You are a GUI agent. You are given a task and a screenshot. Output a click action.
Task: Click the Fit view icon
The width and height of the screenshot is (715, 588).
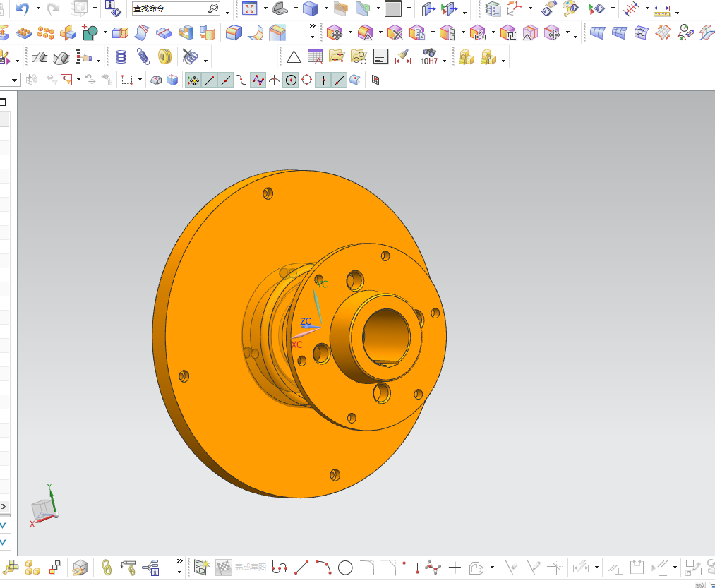(x=249, y=8)
